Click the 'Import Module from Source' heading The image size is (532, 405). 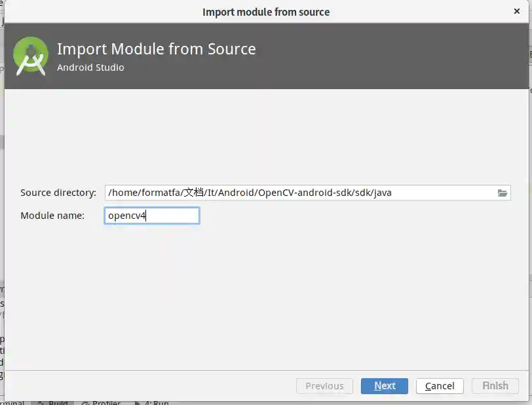(x=156, y=49)
